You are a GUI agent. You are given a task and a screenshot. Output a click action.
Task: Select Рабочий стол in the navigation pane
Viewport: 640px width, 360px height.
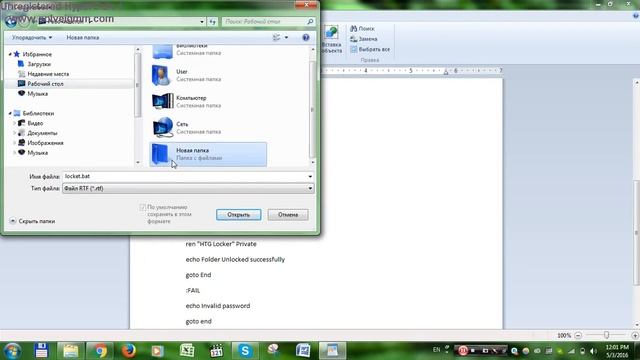point(45,84)
